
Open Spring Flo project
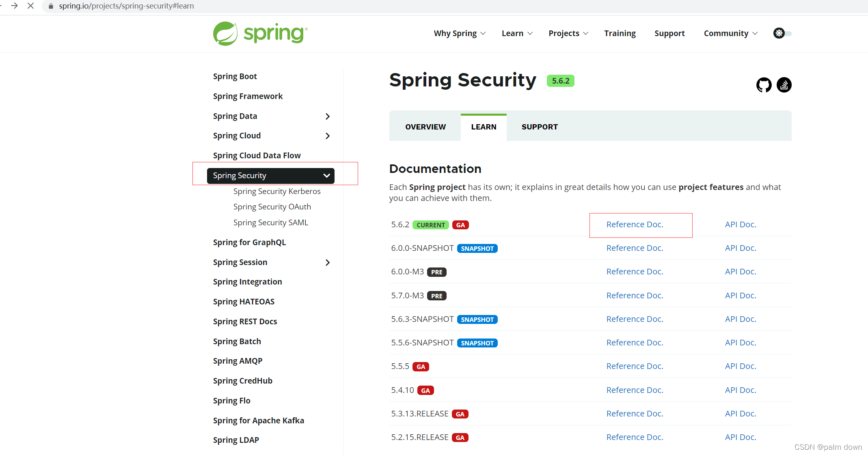(231, 401)
